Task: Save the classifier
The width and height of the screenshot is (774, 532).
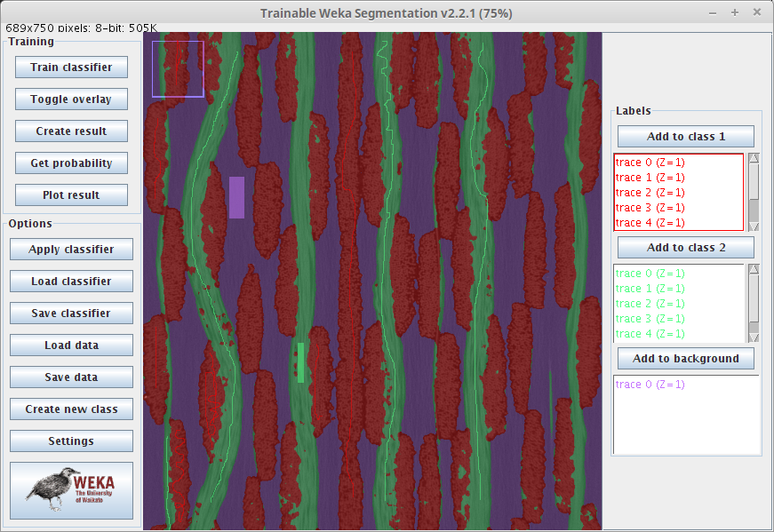Action: point(71,314)
